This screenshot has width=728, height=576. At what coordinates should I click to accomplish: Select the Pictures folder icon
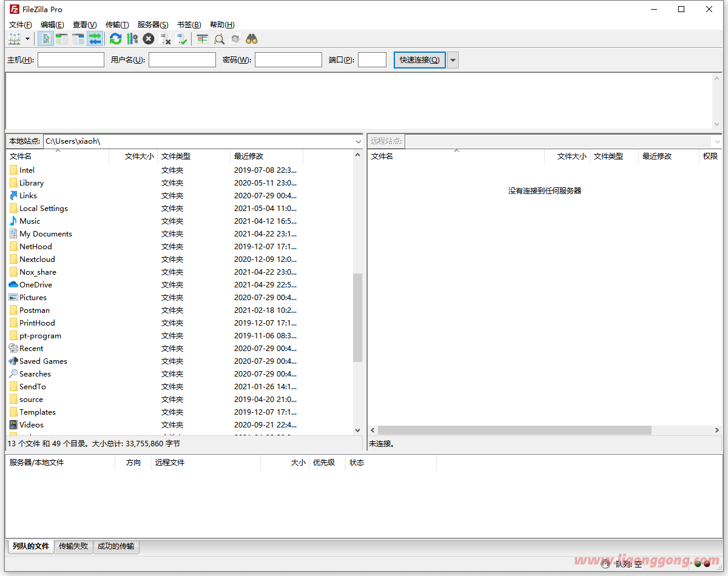pos(13,297)
